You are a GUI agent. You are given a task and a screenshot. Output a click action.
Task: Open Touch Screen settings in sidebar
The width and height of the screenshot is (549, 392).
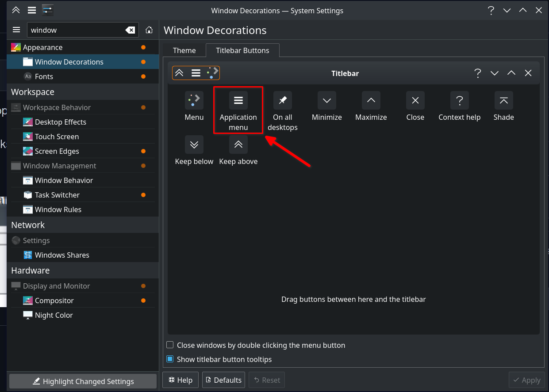(83, 137)
